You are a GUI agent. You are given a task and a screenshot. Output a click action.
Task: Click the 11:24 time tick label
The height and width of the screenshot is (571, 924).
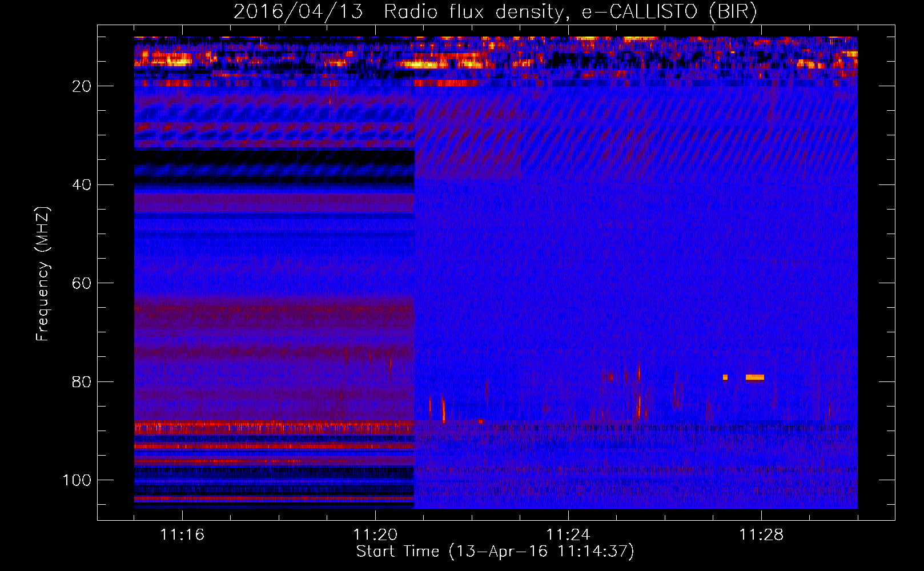pyautogui.click(x=568, y=534)
